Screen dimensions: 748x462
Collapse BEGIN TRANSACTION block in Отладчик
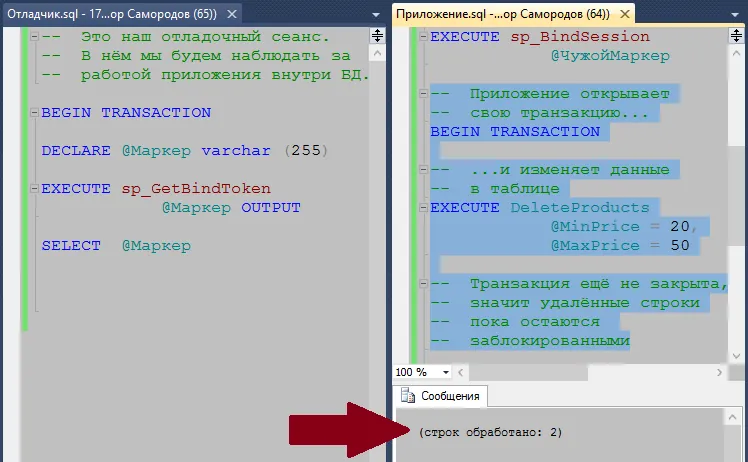click(x=34, y=113)
